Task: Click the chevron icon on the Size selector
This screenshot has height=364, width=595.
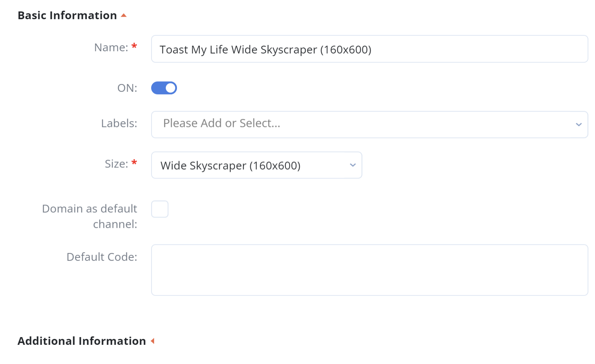Action: point(353,165)
